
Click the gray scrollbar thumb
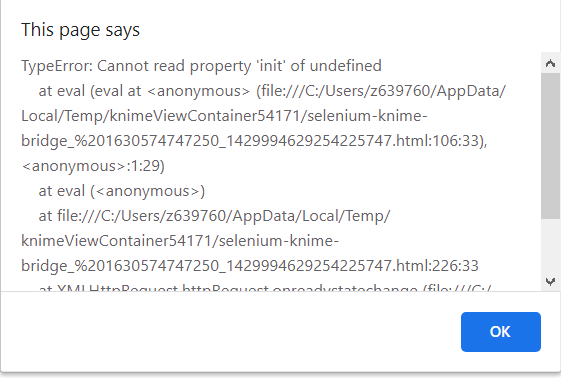550,146
